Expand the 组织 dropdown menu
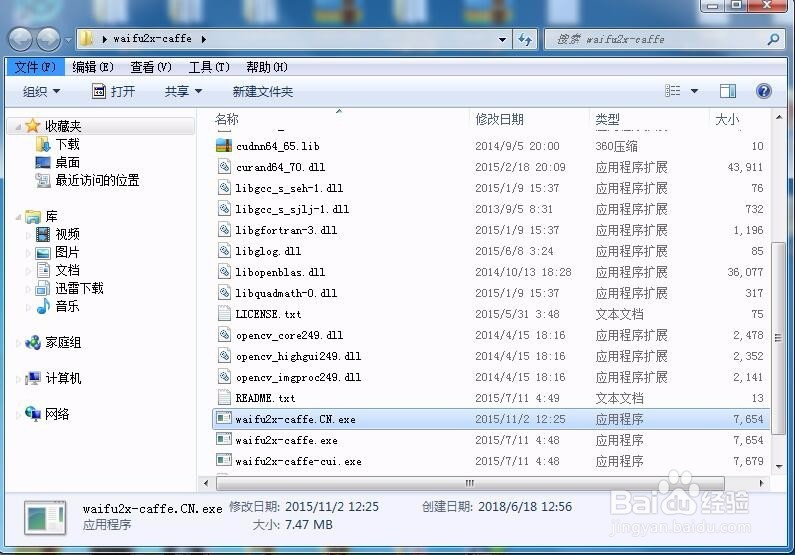 pos(56,91)
